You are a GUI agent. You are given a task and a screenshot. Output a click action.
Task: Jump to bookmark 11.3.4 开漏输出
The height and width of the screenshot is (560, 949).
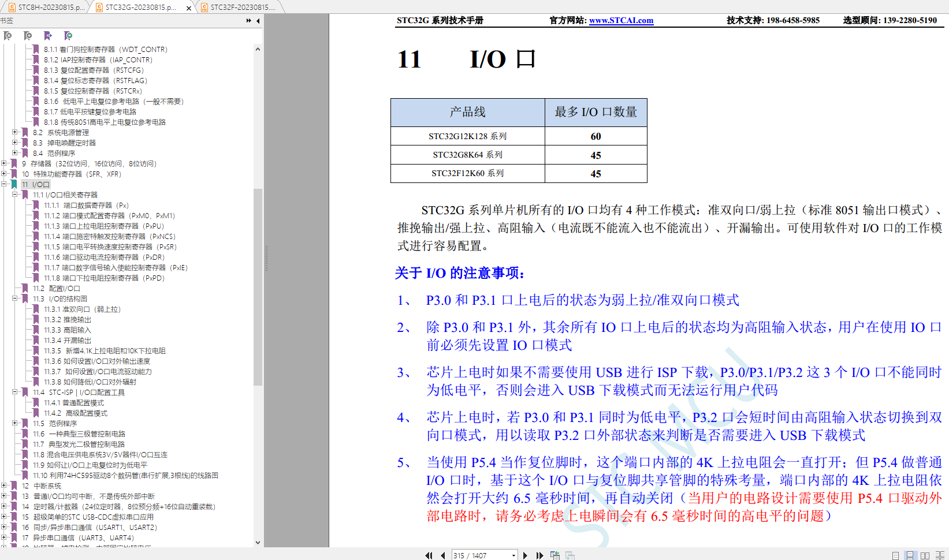(x=68, y=341)
